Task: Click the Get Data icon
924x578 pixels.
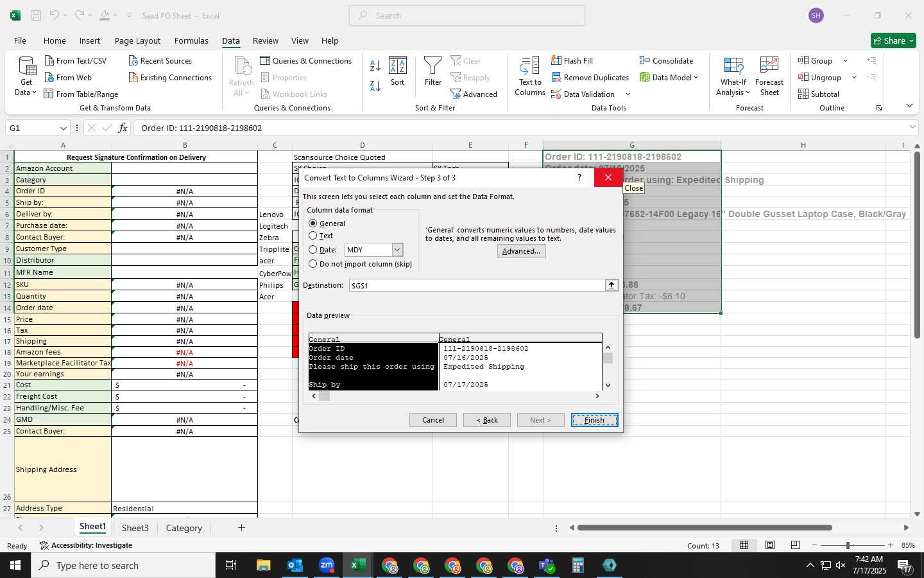Action: (26, 66)
